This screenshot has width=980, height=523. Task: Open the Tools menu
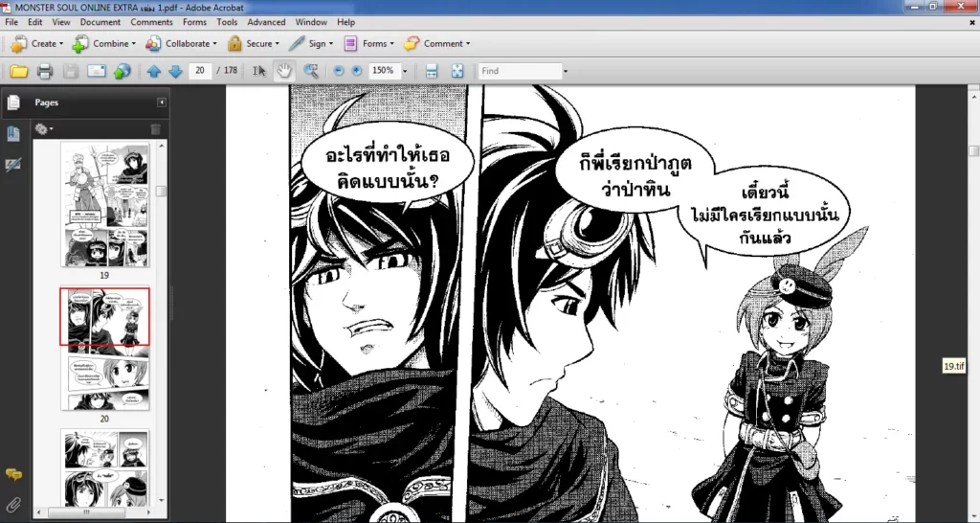[x=227, y=22]
